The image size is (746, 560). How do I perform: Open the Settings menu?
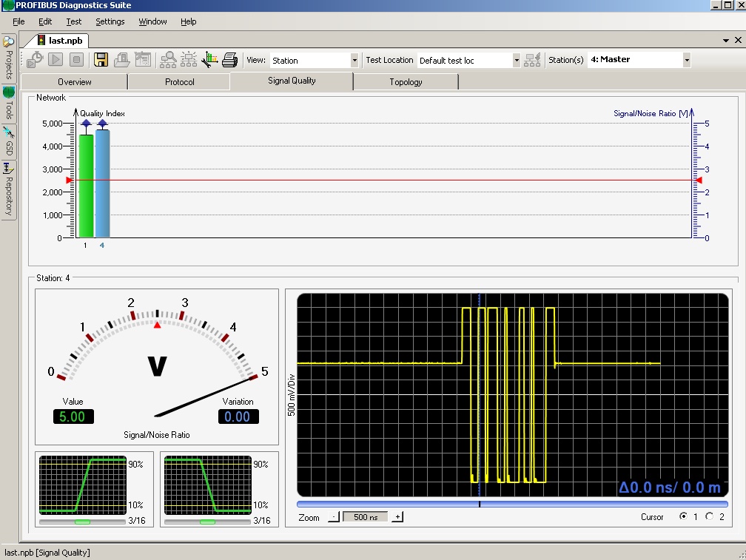coord(110,21)
